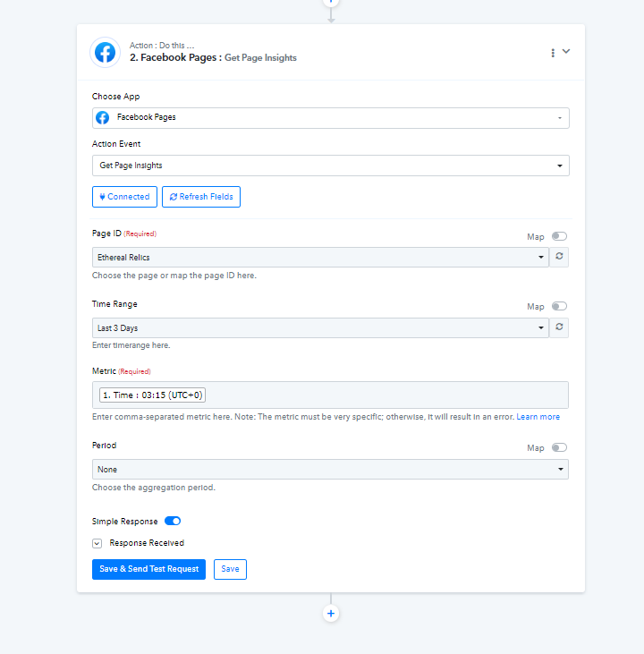The image size is (644, 654).
Task: Click the Connected button
Action: pos(124,197)
